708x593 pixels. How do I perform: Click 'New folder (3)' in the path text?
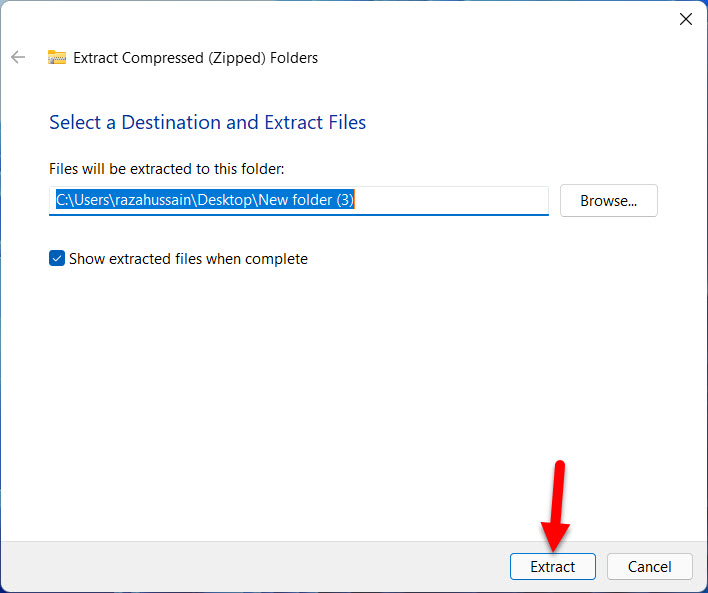pyautogui.click(x=306, y=200)
